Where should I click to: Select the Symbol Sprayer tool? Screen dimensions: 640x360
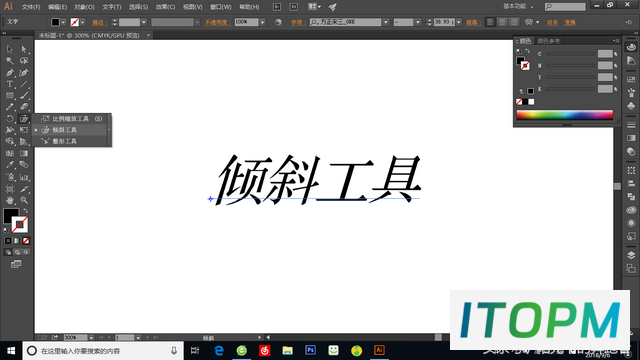[x=10, y=177]
